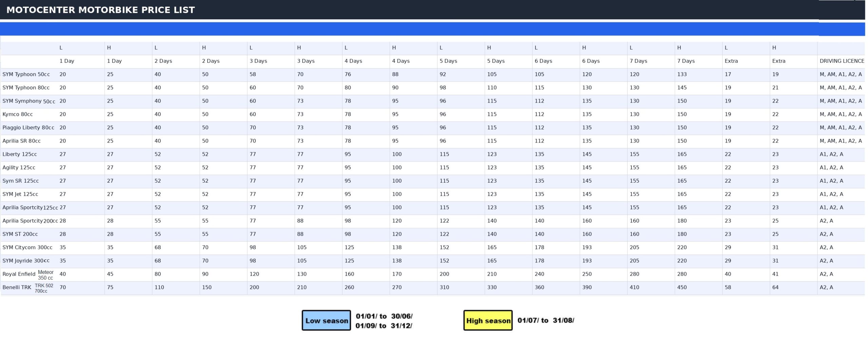Click the High season yellow legend box
The width and height of the screenshot is (868, 350).
tap(488, 320)
